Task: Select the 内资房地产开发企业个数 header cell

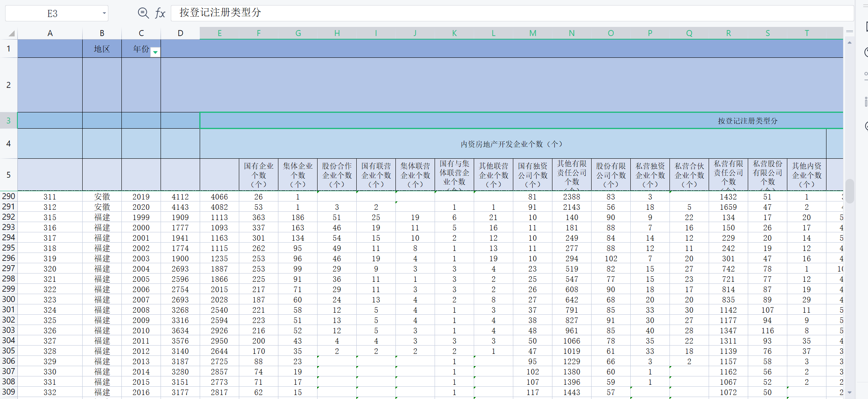Action: [512, 144]
